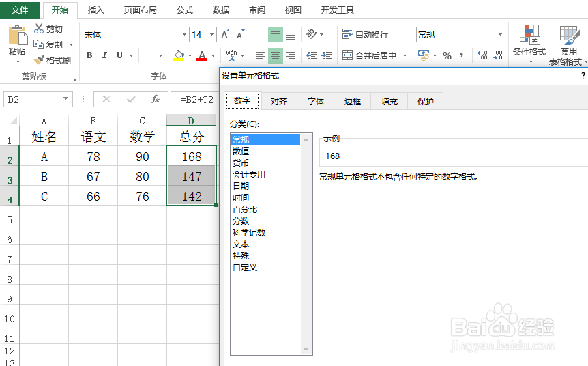The width and height of the screenshot is (588, 366).
Task: Open the 对齐 tab in format dialog
Action: [x=279, y=101]
